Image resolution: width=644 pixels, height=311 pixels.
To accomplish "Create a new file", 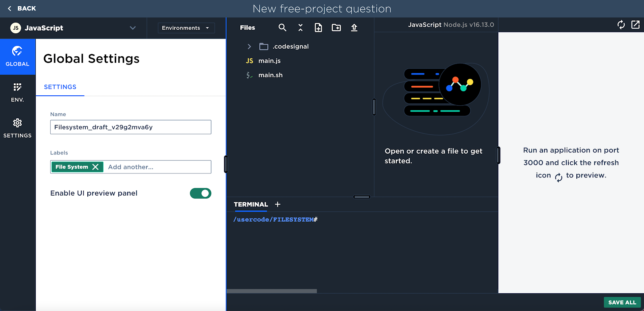I will coord(318,27).
